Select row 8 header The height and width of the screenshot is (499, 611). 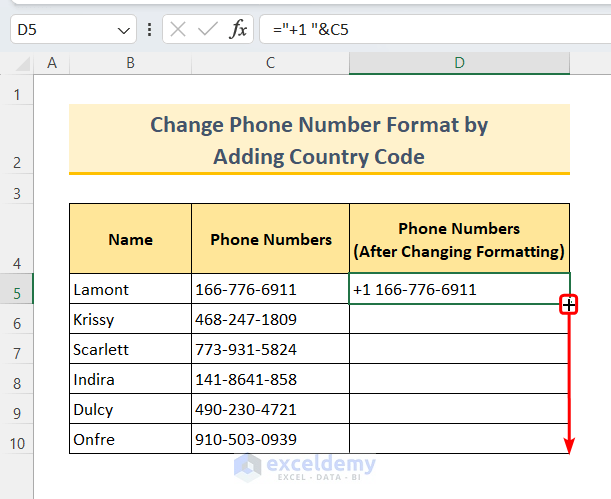point(17,379)
